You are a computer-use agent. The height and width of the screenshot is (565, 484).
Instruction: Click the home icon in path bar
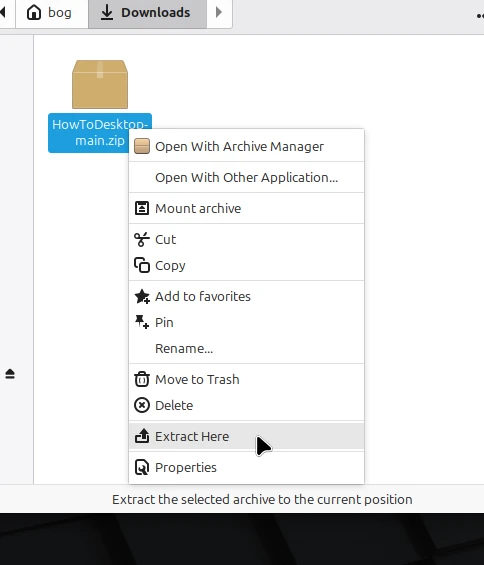[34, 13]
